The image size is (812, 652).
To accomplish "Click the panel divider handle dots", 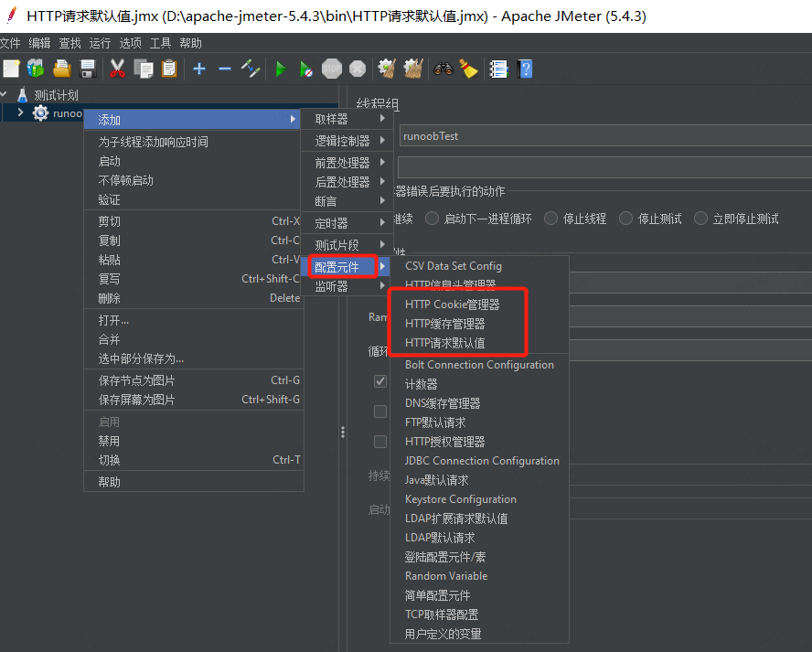I will tap(343, 432).
